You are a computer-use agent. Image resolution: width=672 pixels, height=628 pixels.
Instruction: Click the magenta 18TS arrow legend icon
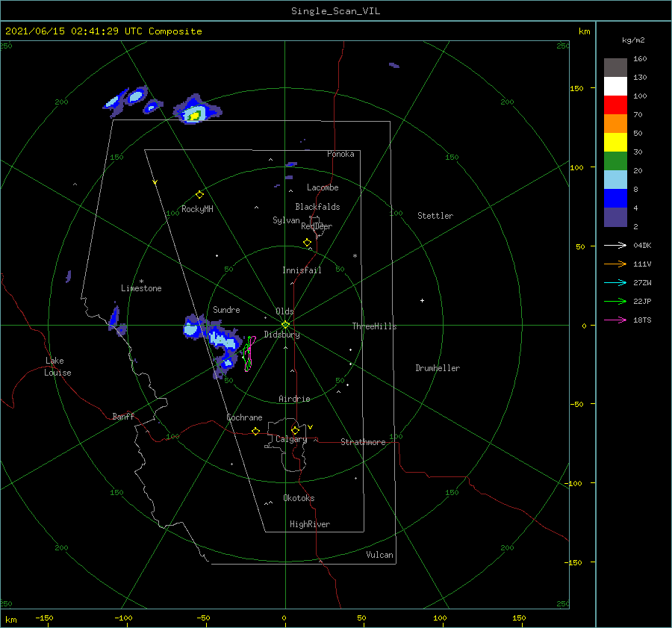(615, 320)
